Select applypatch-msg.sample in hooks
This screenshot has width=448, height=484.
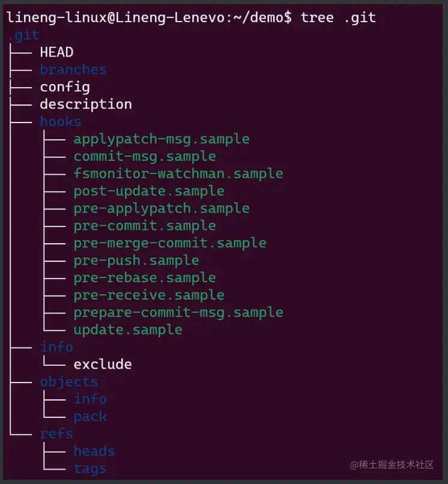[161, 139]
